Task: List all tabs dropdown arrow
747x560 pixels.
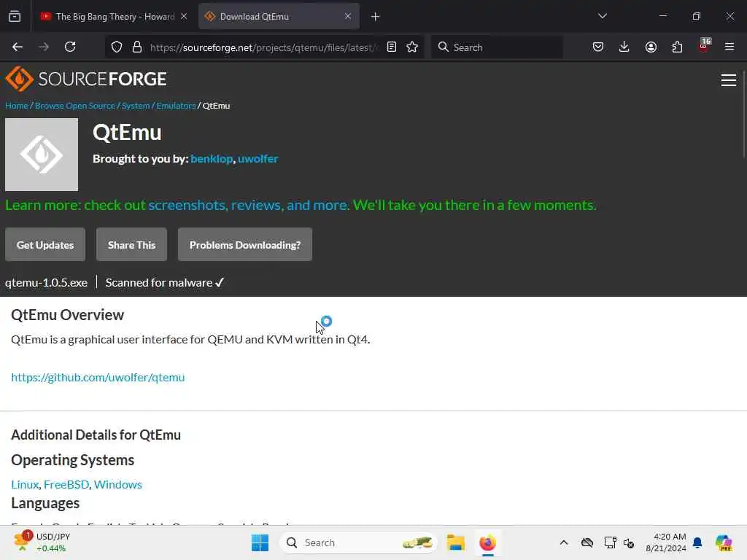Action: coord(602,16)
